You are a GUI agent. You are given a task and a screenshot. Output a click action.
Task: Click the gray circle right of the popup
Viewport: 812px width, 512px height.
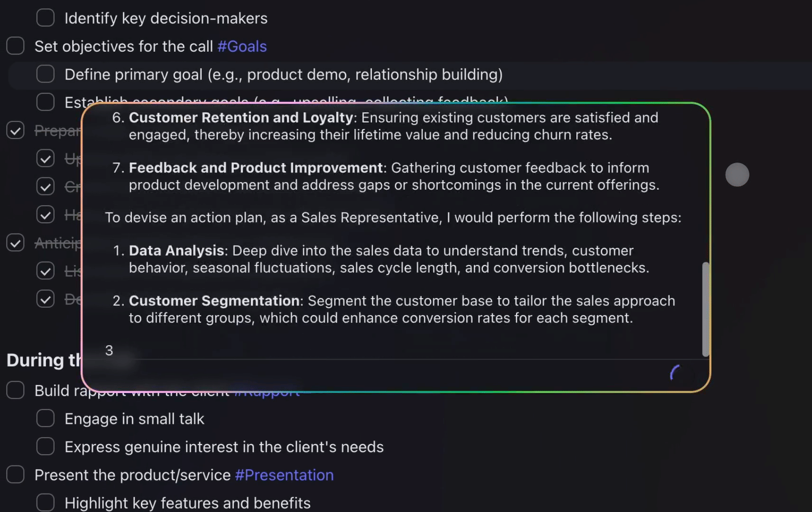point(737,175)
